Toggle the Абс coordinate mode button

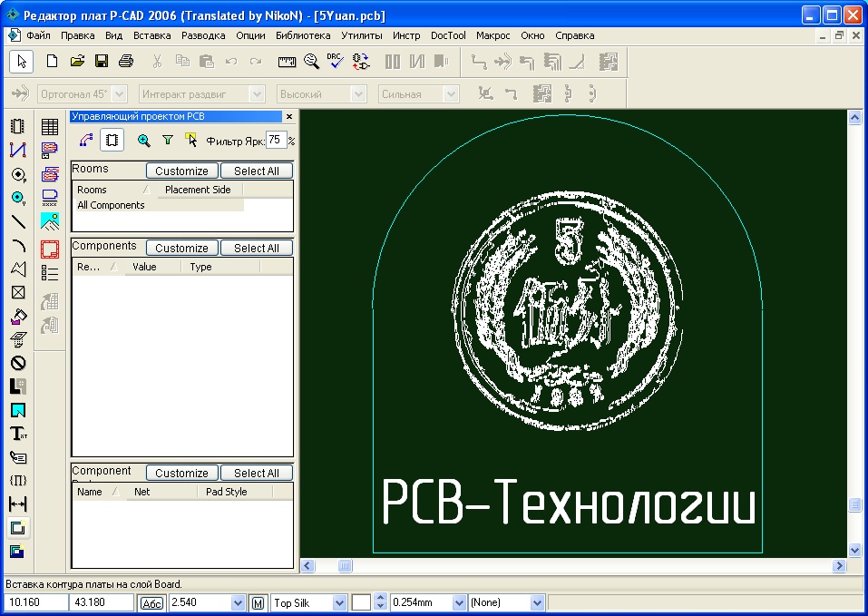point(151,603)
